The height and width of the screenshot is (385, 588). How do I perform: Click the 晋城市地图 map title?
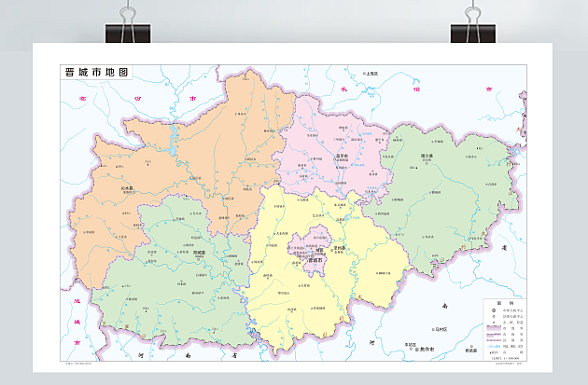point(95,72)
